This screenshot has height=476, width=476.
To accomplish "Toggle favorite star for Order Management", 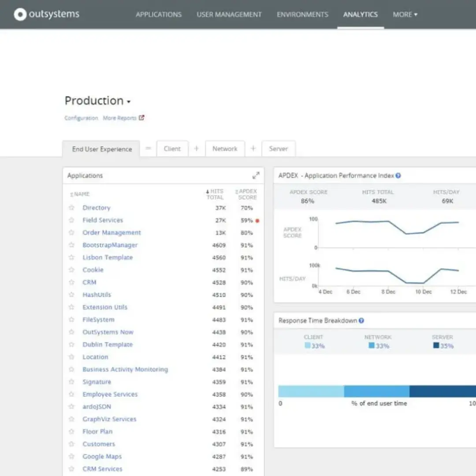I will pyautogui.click(x=71, y=233).
